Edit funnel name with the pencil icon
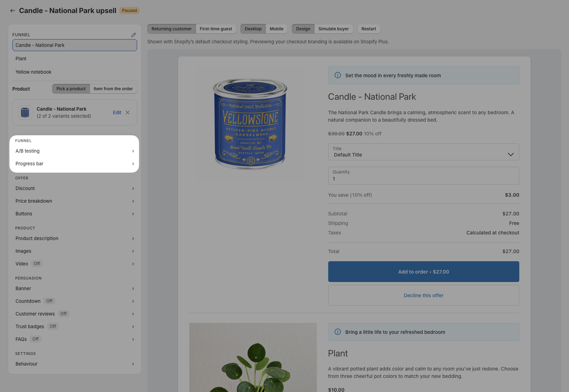Viewport: 569px width, 392px height. tap(134, 35)
